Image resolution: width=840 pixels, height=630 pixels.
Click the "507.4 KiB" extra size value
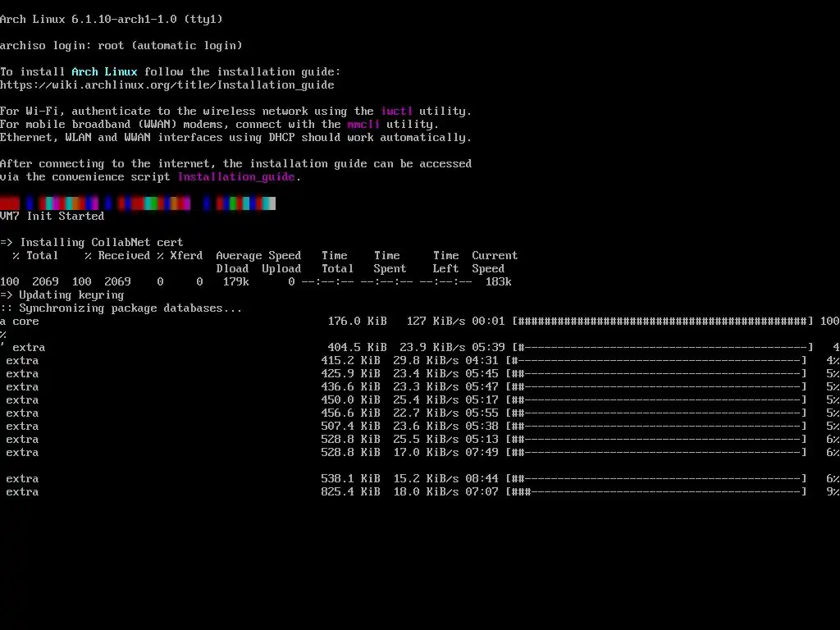point(351,427)
